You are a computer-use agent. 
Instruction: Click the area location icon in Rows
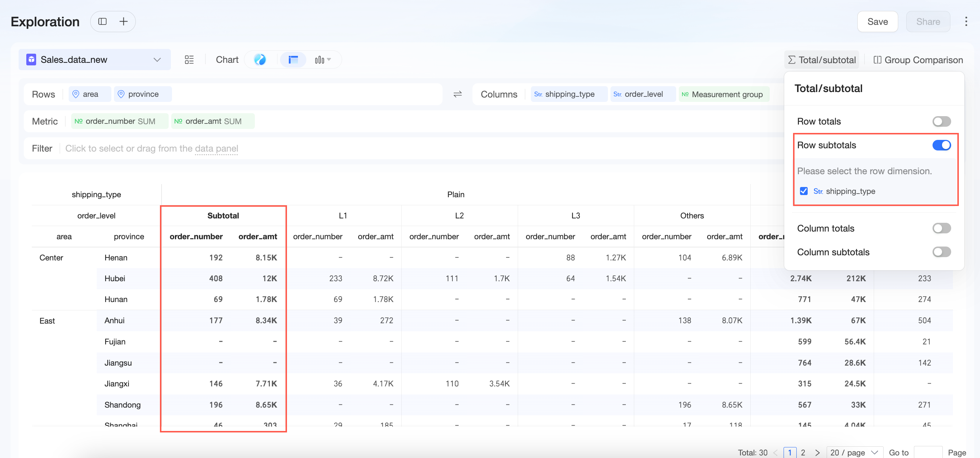(x=76, y=94)
